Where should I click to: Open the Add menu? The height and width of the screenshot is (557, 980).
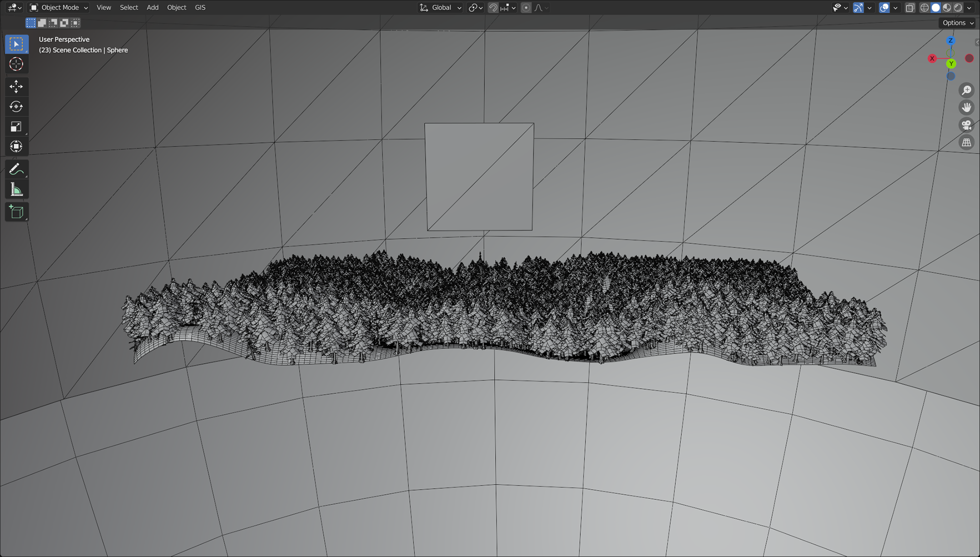(x=153, y=8)
